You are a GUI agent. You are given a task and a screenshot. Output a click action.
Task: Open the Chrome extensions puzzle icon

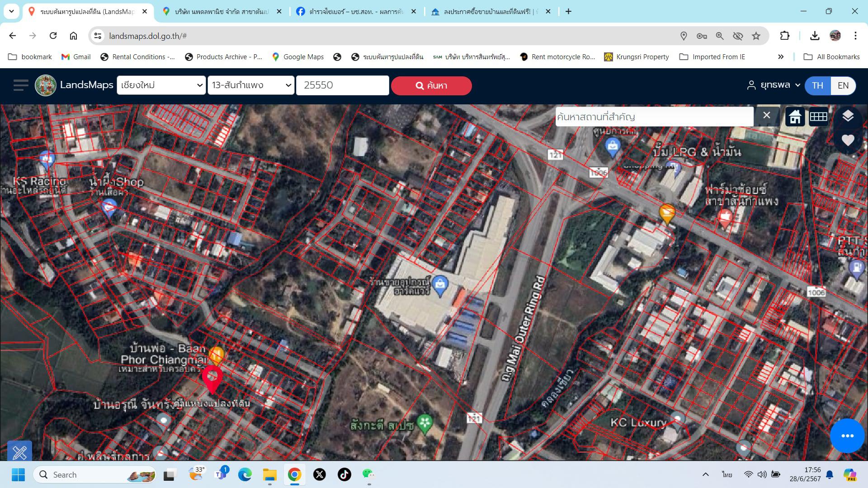coord(785,36)
